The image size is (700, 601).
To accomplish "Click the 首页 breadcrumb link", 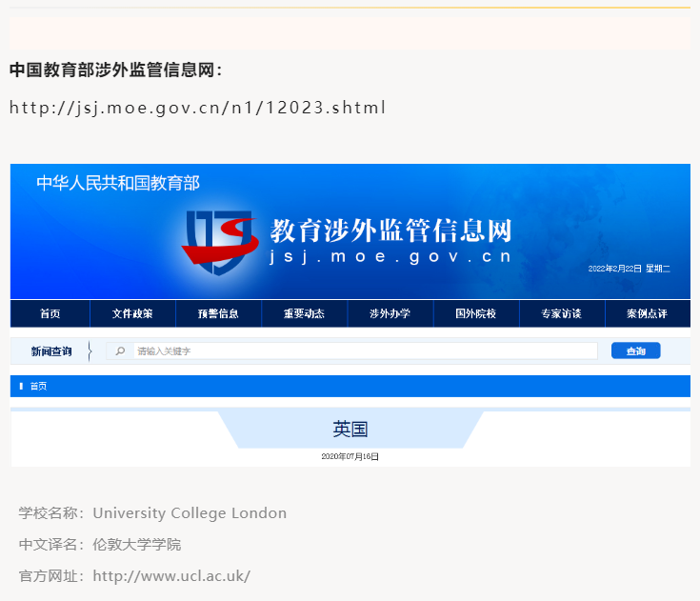I will point(38,387).
